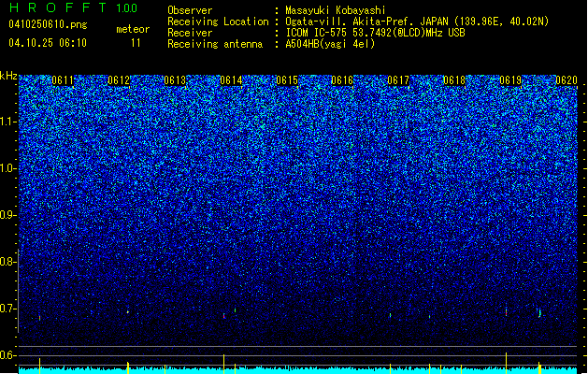Click version number 1.00

pyautogui.click(x=127, y=7)
